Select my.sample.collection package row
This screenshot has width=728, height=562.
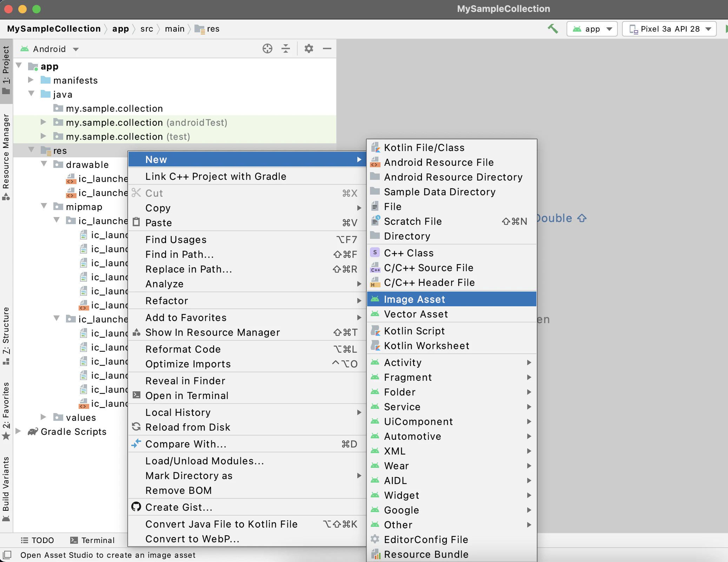coord(175,108)
